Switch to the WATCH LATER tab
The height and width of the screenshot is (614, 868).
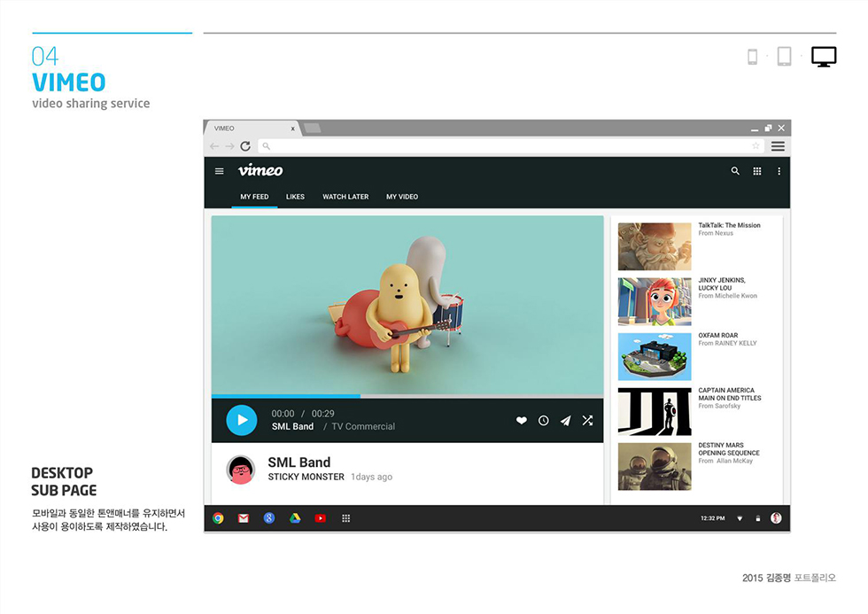(x=345, y=197)
